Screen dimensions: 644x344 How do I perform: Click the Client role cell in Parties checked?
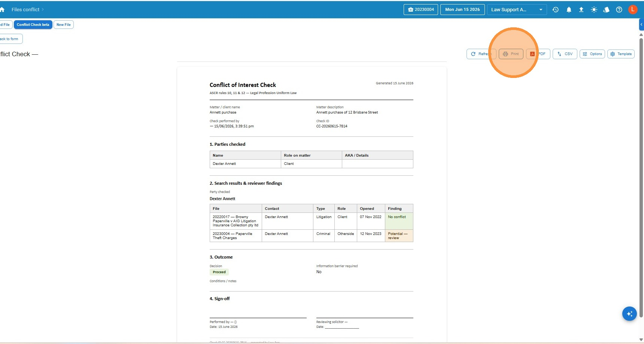(x=312, y=164)
